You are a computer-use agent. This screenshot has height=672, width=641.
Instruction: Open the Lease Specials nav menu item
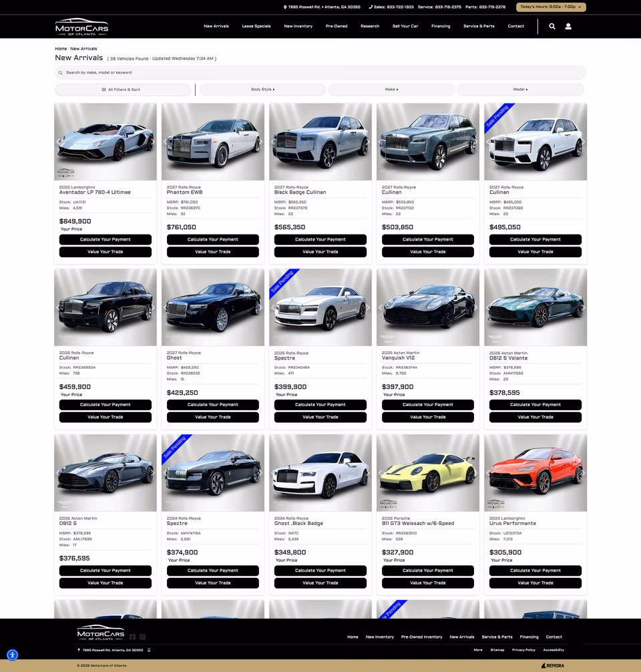tap(256, 26)
